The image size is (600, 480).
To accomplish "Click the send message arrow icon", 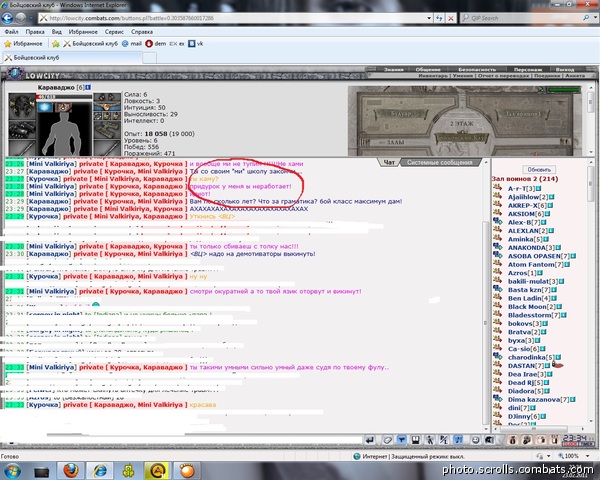I will coord(370,440).
